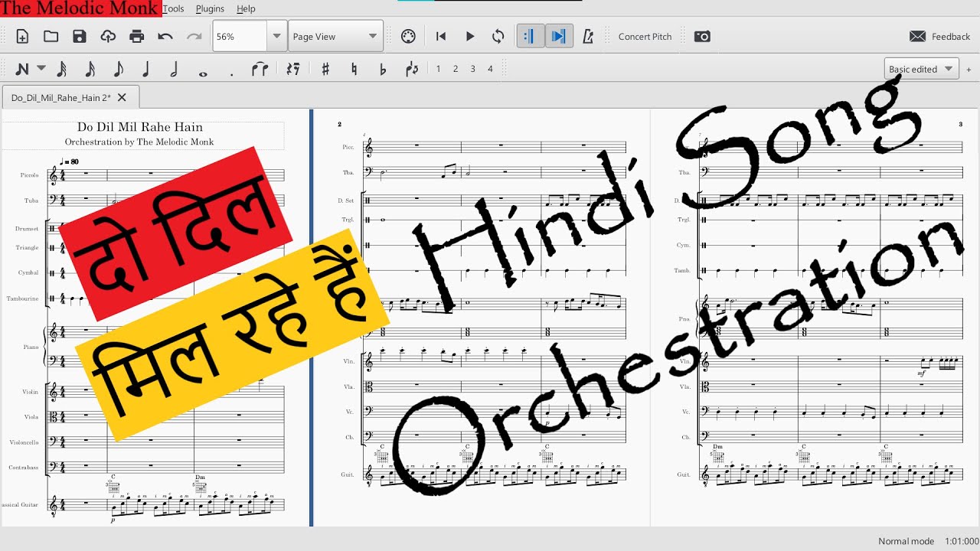Toggle pan score during playback
Viewport: 980px width, 551px height.
559,37
